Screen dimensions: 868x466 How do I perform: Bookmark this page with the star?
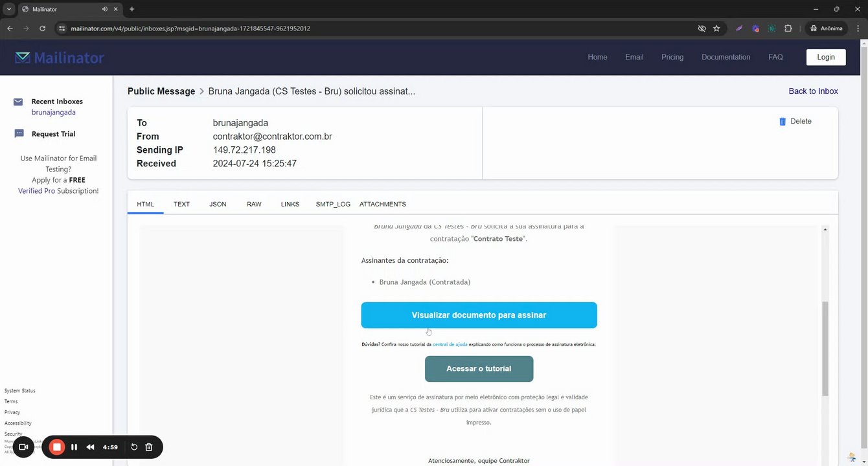[x=716, y=28]
